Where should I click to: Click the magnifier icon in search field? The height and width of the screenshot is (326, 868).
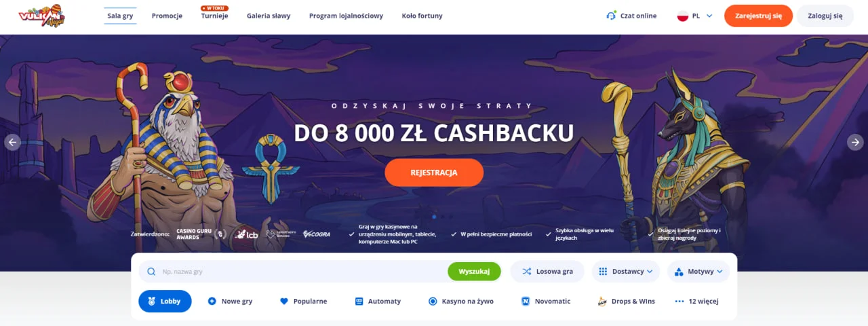coord(151,272)
